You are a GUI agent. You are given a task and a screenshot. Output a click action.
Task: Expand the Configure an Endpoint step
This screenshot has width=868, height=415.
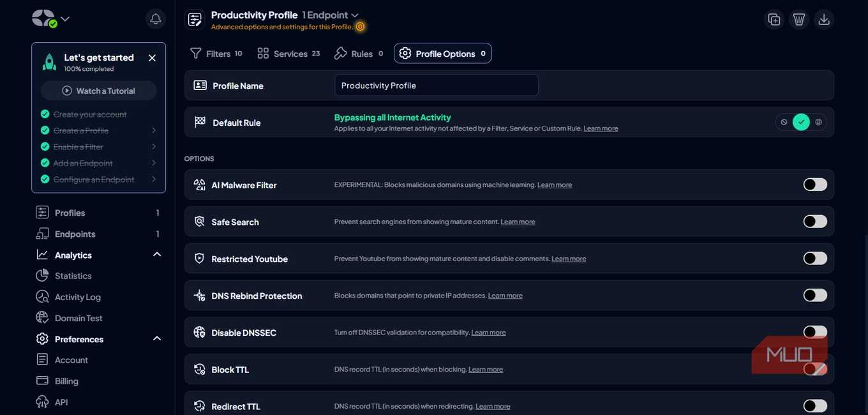[x=154, y=179]
